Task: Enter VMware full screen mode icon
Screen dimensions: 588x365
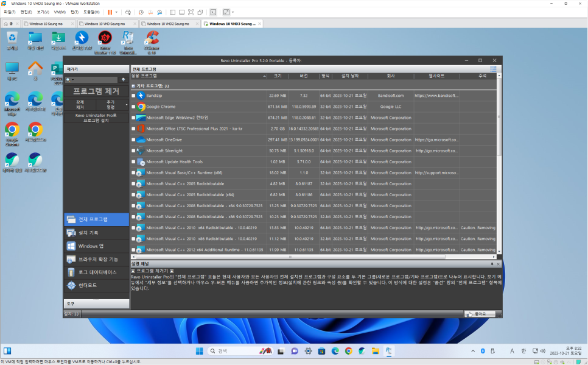Action: (191, 12)
